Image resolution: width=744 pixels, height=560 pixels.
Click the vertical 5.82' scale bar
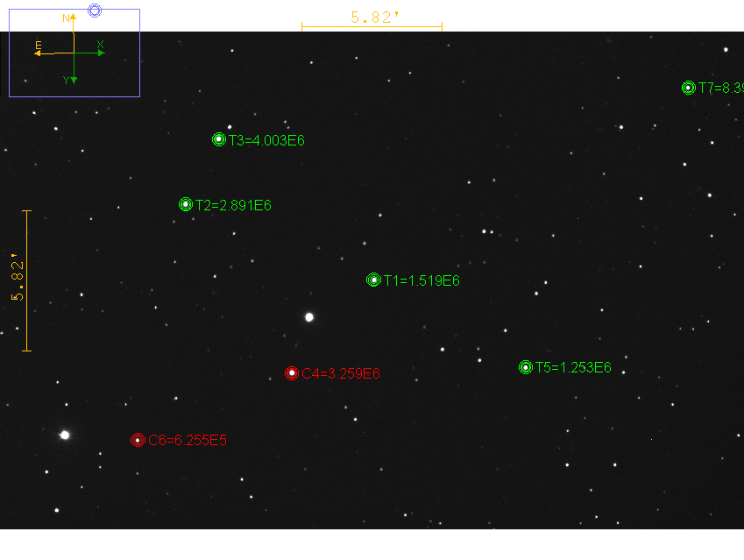pos(26,280)
